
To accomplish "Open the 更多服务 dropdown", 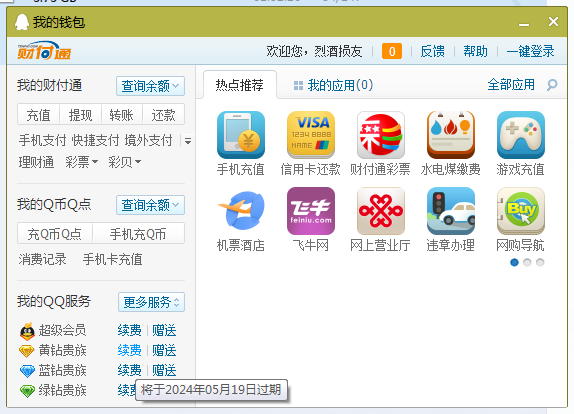I will [152, 302].
